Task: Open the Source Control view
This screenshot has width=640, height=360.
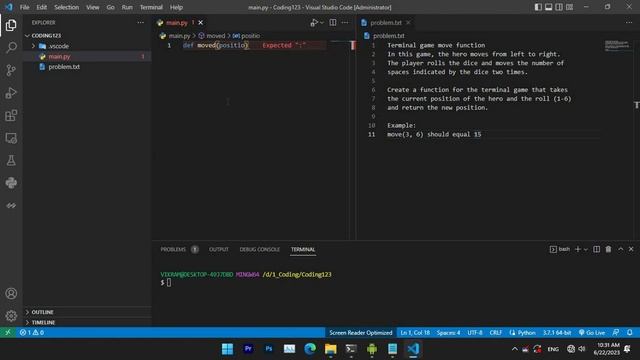Action: point(11,70)
